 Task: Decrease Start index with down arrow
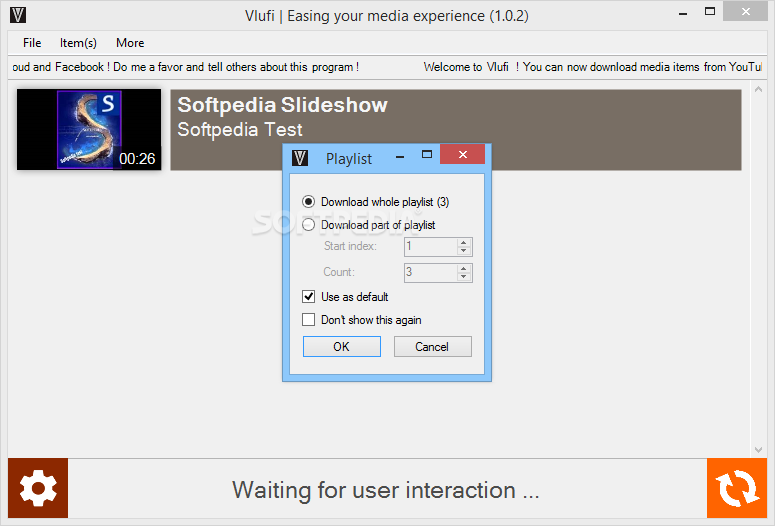[x=464, y=251]
